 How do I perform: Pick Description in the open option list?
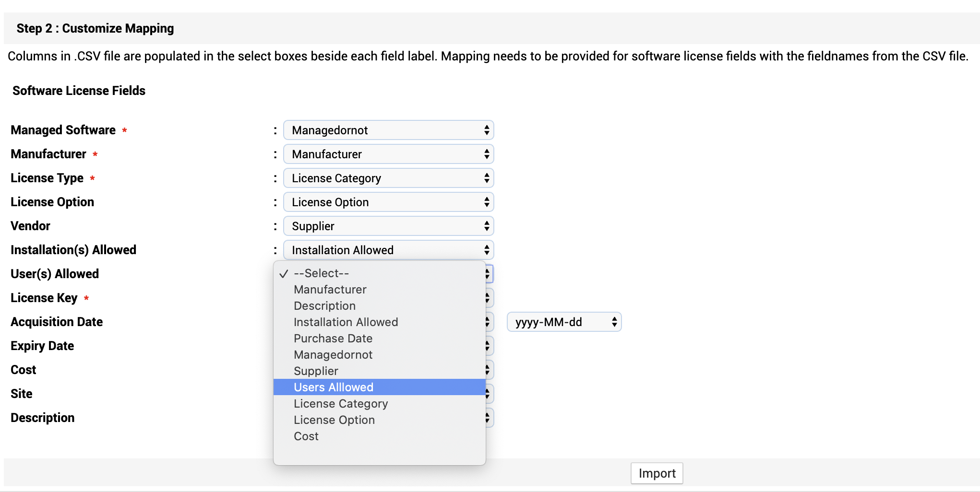tap(325, 306)
